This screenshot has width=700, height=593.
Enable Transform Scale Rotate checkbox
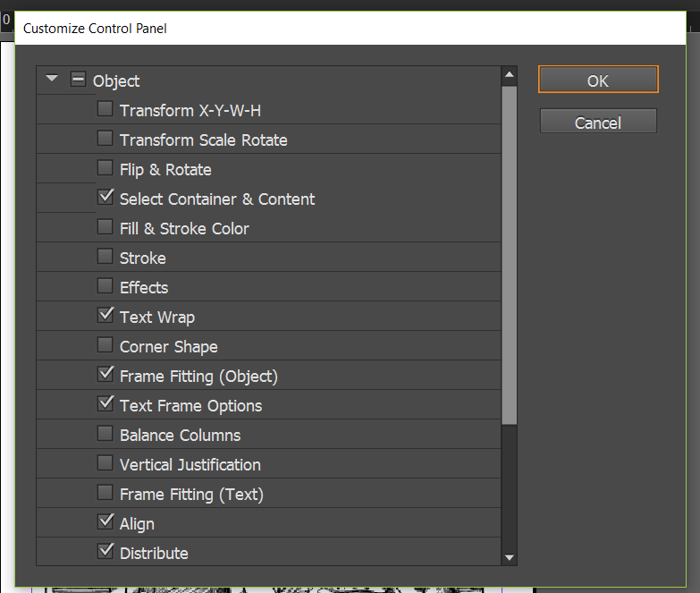click(x=105, y=140)
